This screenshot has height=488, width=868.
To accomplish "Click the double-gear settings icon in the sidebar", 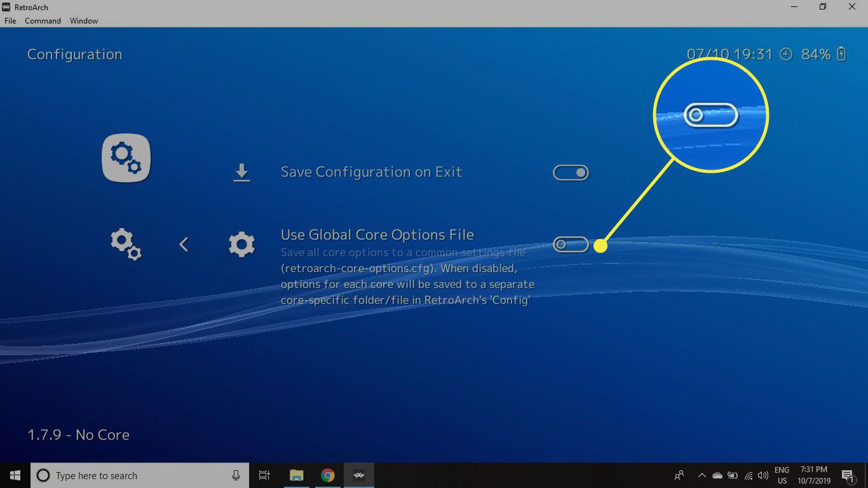I will coord(126,245).
